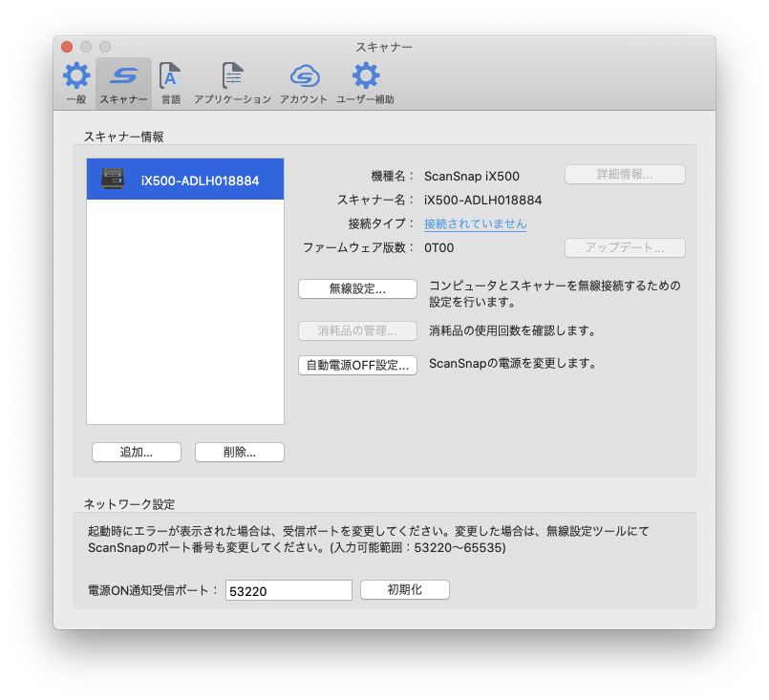Click the スキャナー tab label
This screenshot has width=769, height=700.
tap(123, 99)
